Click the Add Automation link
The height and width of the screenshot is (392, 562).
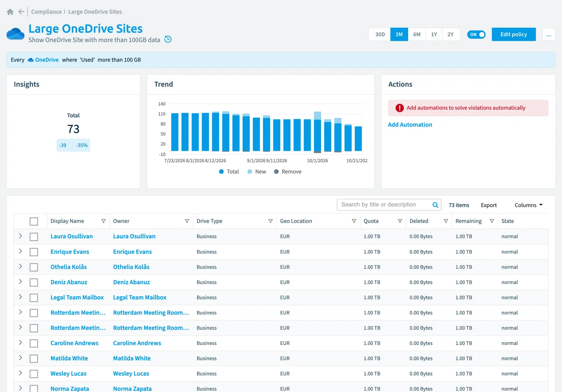(410, 125)
